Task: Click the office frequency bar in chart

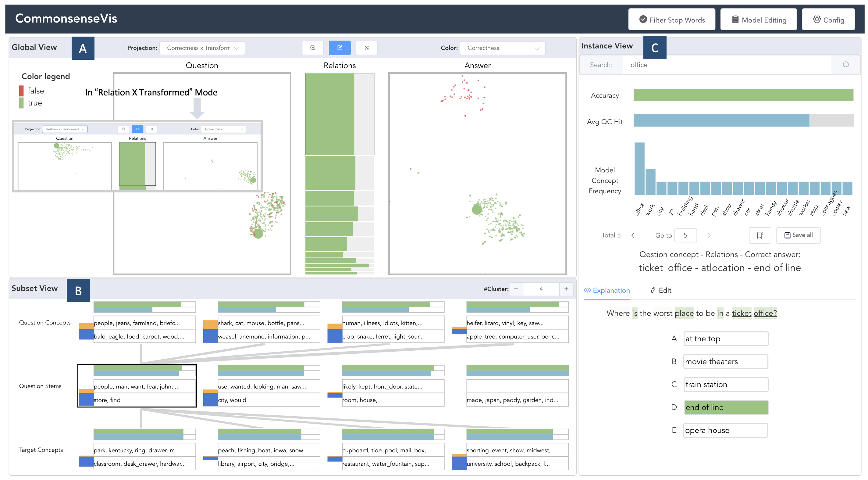Action: [639, 169]
